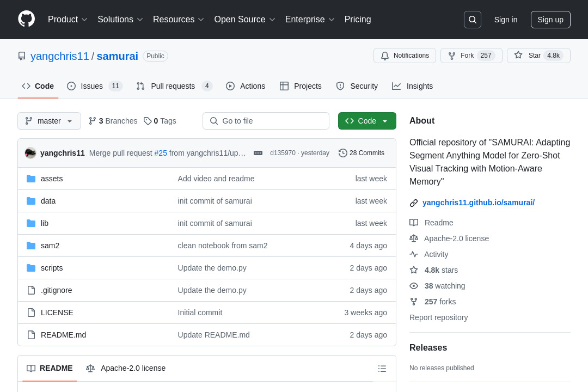Open the 'Initial commit' message for LICENSE
The image size is (588, 392).
(x=200, y=313)
